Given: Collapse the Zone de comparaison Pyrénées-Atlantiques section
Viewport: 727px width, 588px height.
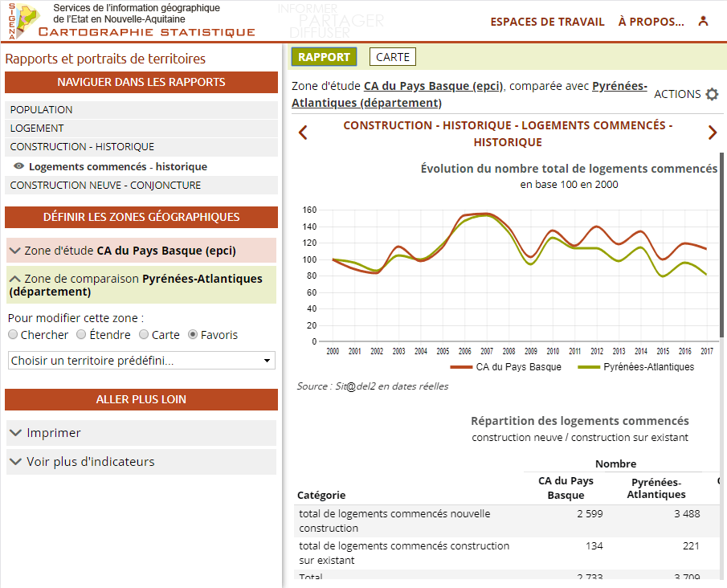Looking at the screenshot, I should pos(141,284).
